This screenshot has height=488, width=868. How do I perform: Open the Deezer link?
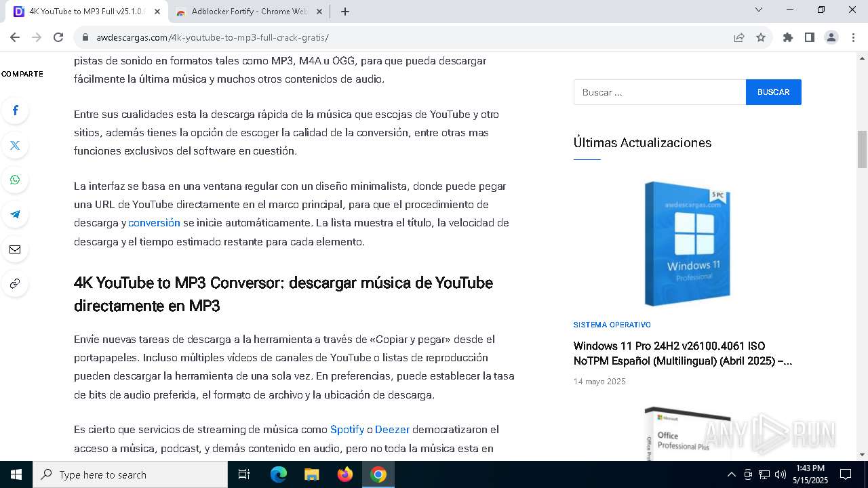(x=393, y=429)
